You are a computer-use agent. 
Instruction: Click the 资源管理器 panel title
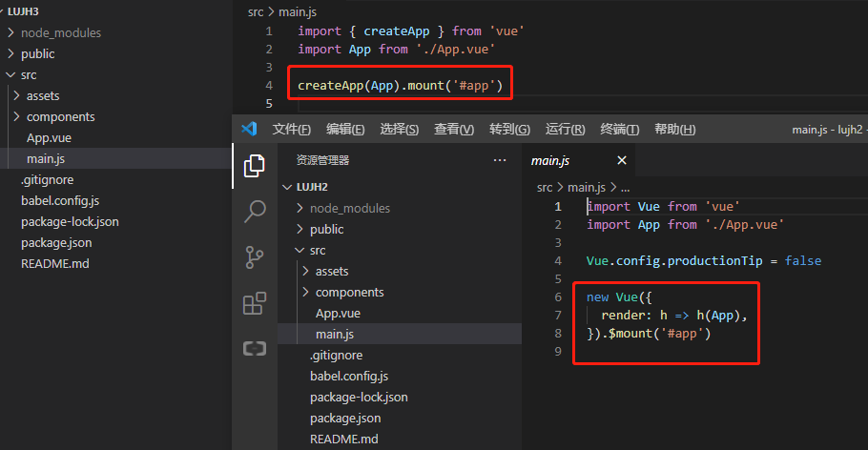coord(322,160)
